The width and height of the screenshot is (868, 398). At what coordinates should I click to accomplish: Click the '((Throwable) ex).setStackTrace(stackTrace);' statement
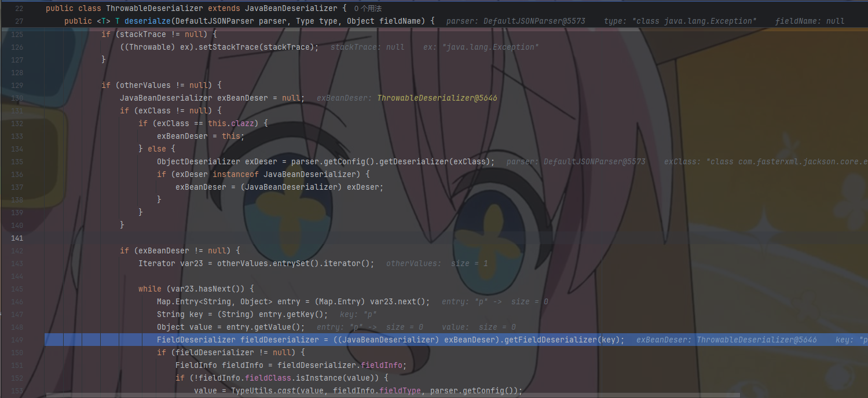click(219, 47)
